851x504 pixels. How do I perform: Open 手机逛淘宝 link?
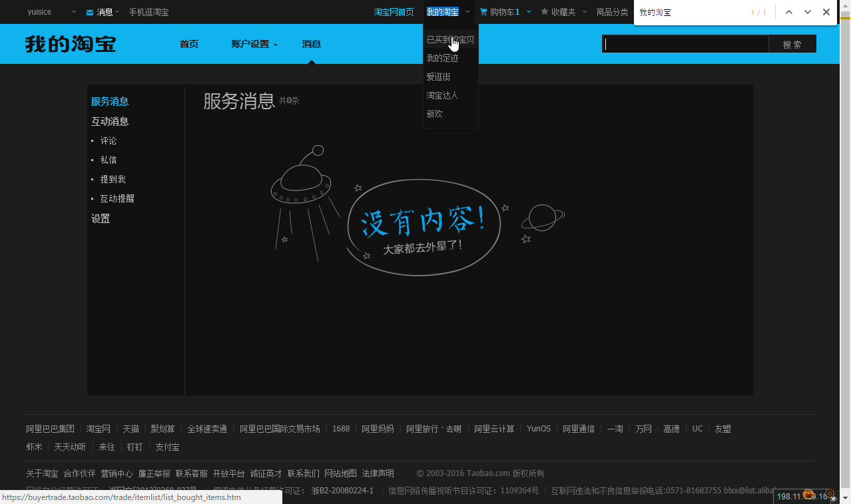coord(148,12)
